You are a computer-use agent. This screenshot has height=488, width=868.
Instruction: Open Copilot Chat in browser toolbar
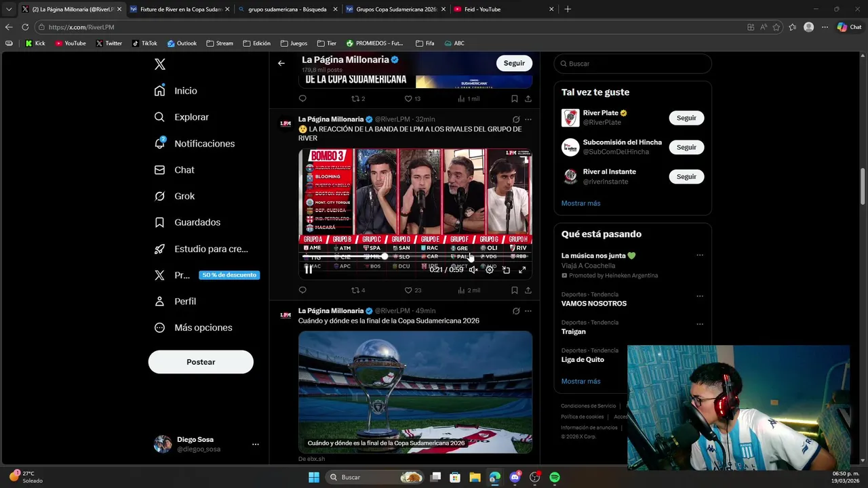point(849,27)
